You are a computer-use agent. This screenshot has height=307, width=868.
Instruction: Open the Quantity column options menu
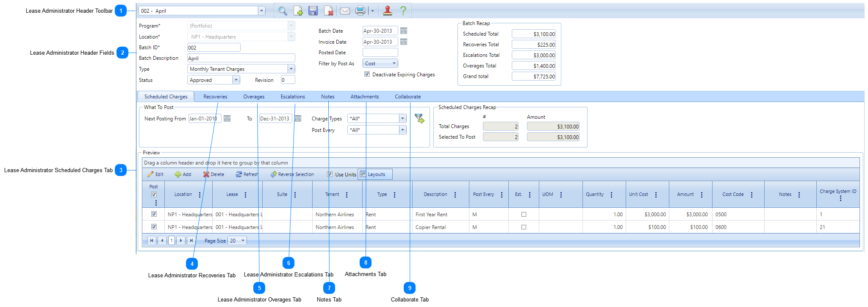(x=611, y=195)
